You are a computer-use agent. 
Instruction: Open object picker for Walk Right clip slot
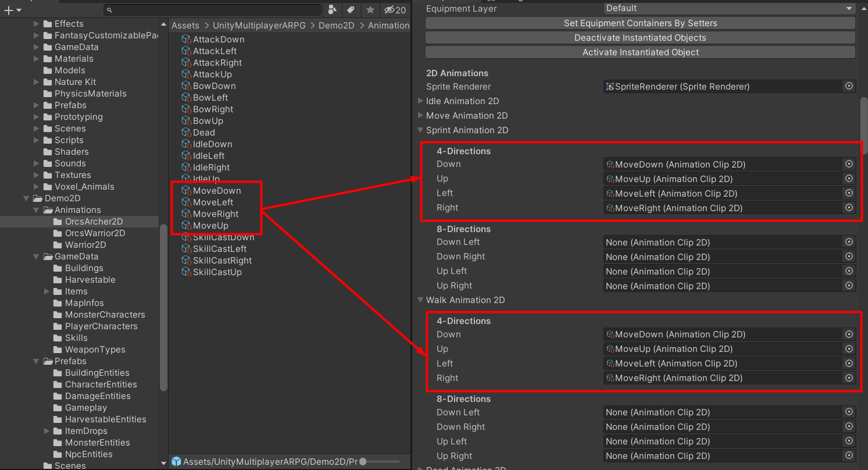[848, 378]
